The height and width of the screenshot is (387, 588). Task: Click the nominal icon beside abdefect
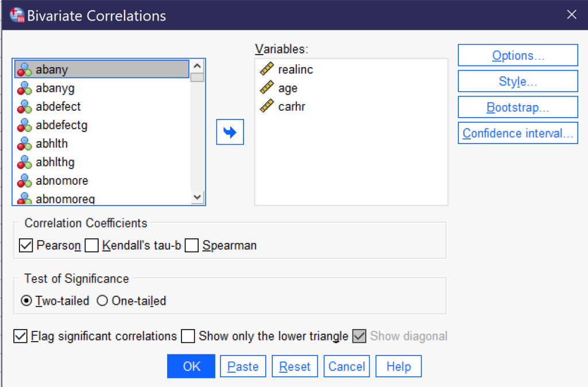click(x=24, y=106)
